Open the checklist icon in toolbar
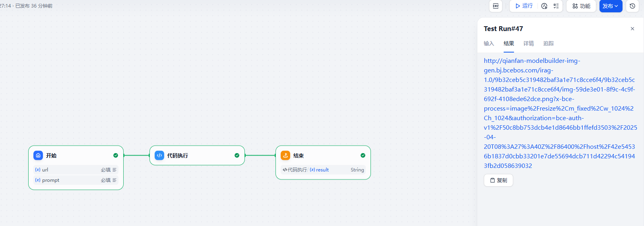This screenshot has width=644, height=226. pyautogui.click(x=556, y=6)
